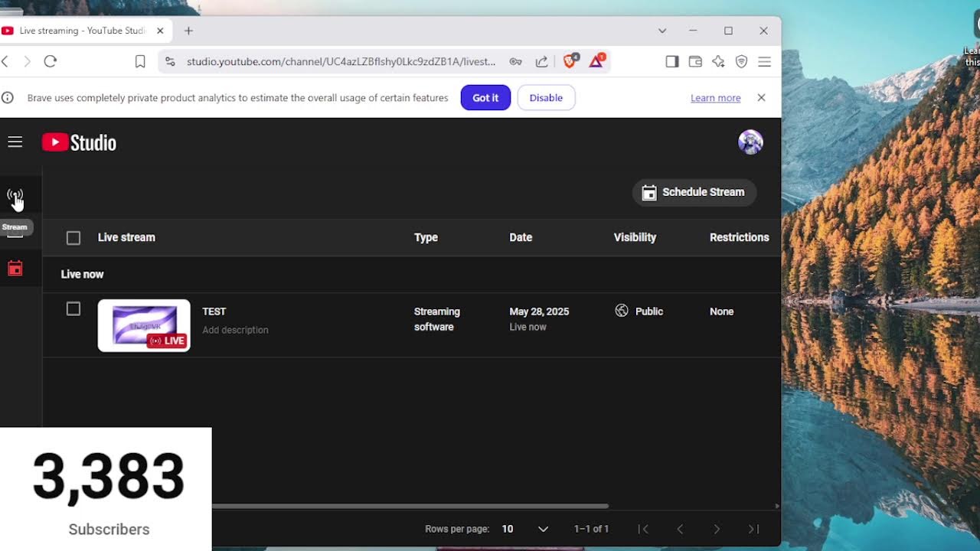
Task: Open a new browser tab
Action: pyautogui.click(x=188, y=31)
